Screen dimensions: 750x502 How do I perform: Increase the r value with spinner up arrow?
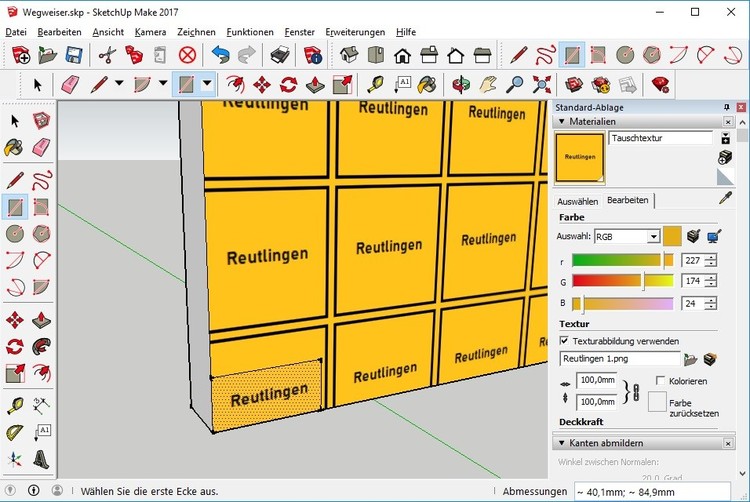click(712, 258)
